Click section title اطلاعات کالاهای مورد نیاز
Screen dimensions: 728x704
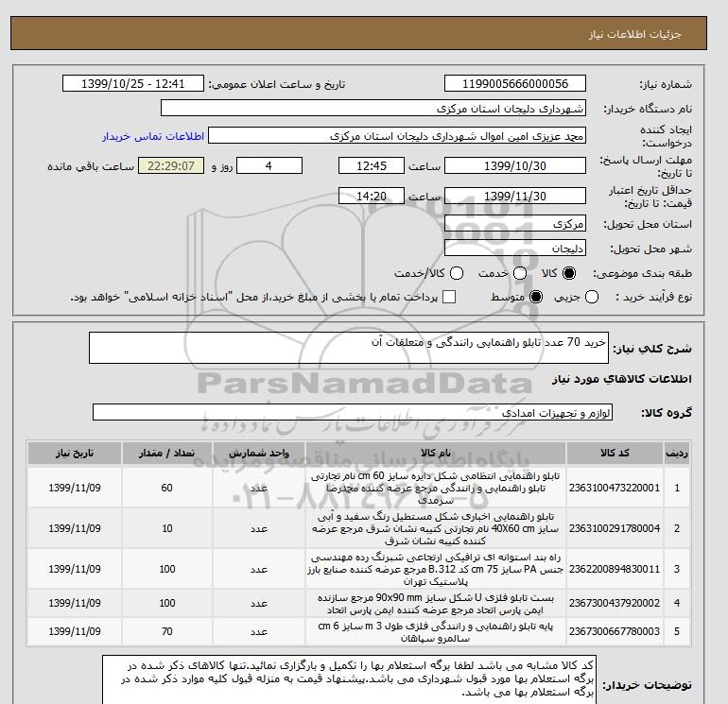click(622, 379)
